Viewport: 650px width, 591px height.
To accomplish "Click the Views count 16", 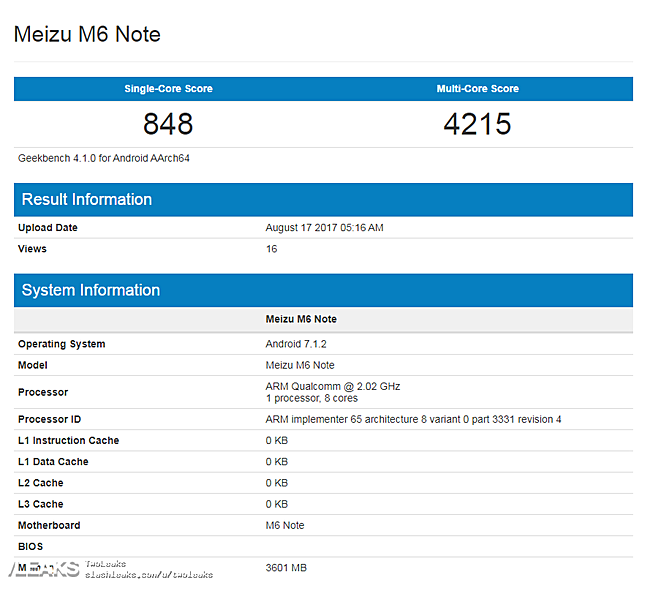I will (271, 249).
